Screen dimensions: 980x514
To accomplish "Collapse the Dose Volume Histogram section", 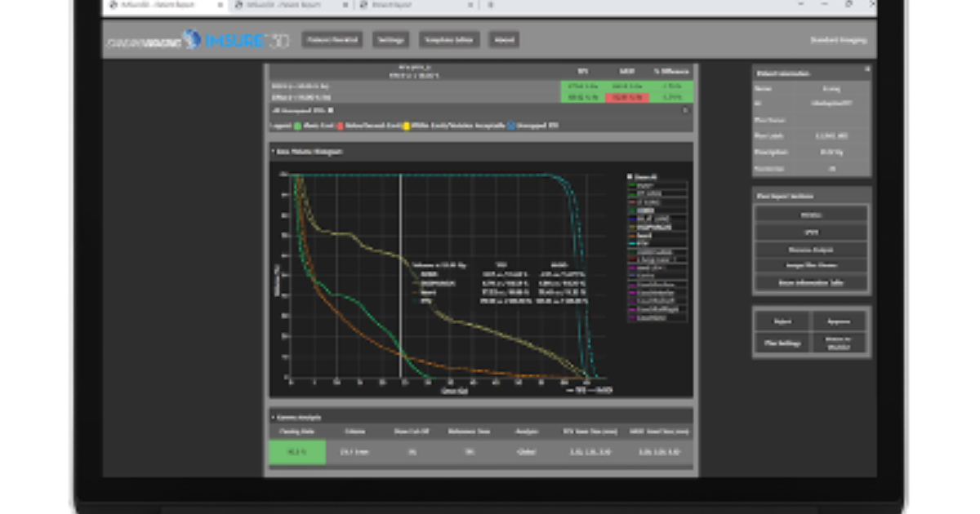I will (272, 150).
